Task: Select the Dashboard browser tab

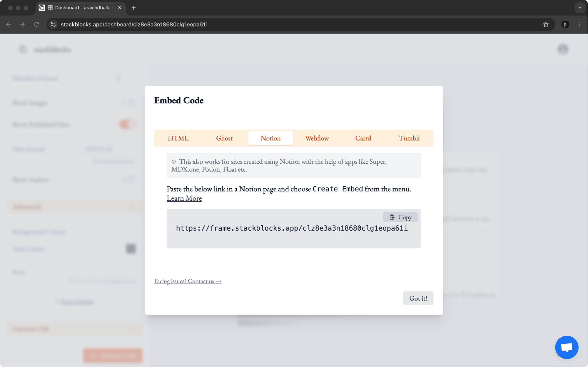Action: tap(81, 8)
